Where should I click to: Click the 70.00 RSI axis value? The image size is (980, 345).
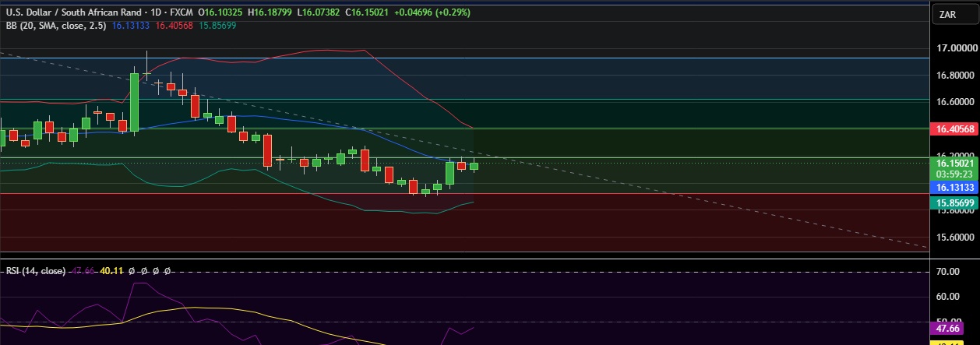point(947,273)
